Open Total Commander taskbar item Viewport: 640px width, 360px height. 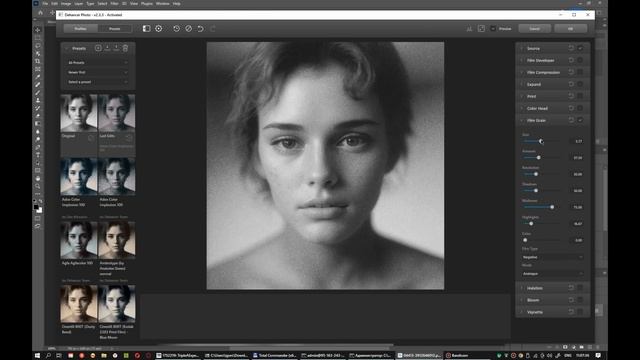click(x=274, y=356)
